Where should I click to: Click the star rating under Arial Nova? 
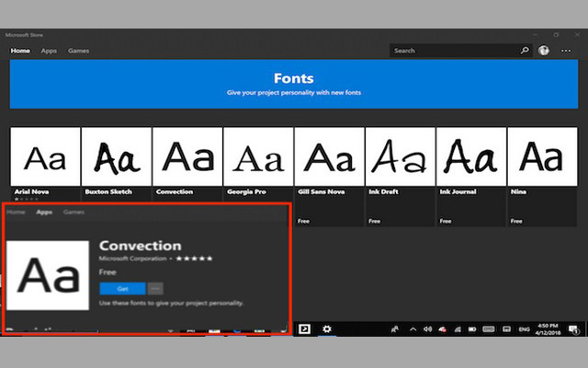27,199
